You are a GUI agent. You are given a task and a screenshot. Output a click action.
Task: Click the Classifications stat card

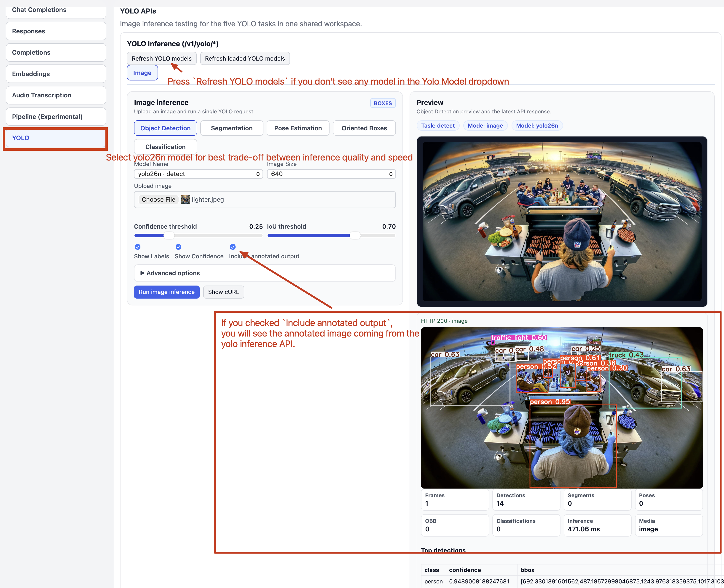(526, 525)
